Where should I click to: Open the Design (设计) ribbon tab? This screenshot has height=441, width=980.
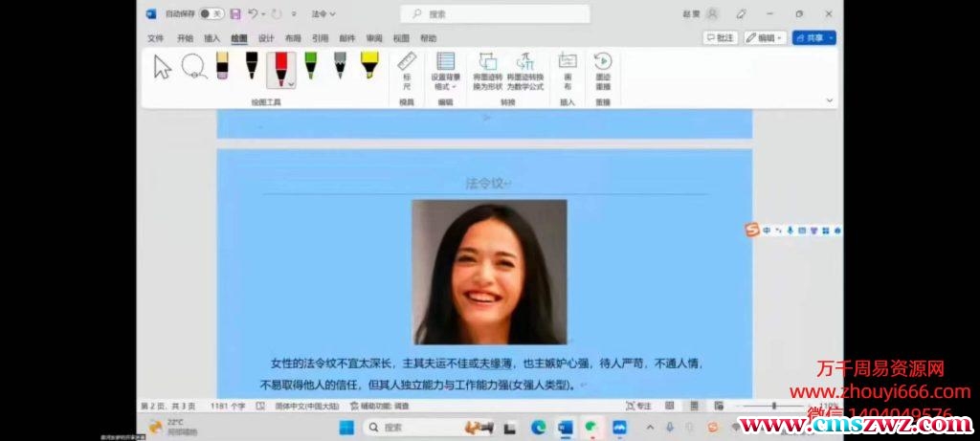[x=266, y=38]
